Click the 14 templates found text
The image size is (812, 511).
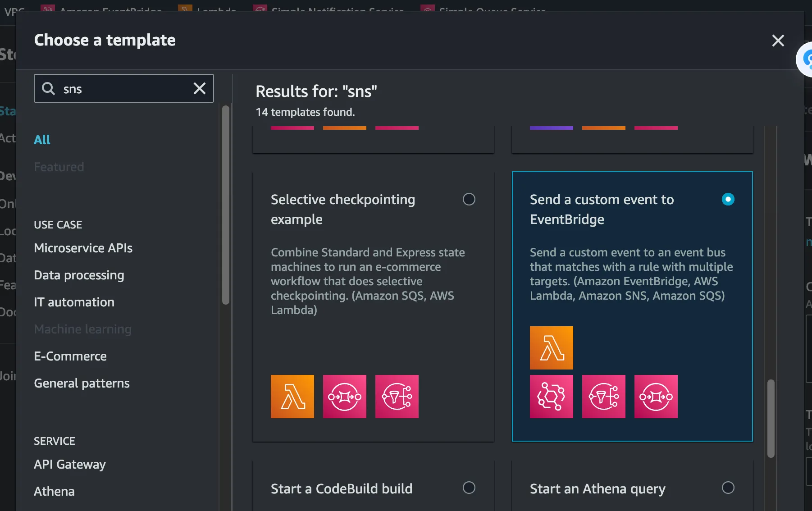click(305, 112)
